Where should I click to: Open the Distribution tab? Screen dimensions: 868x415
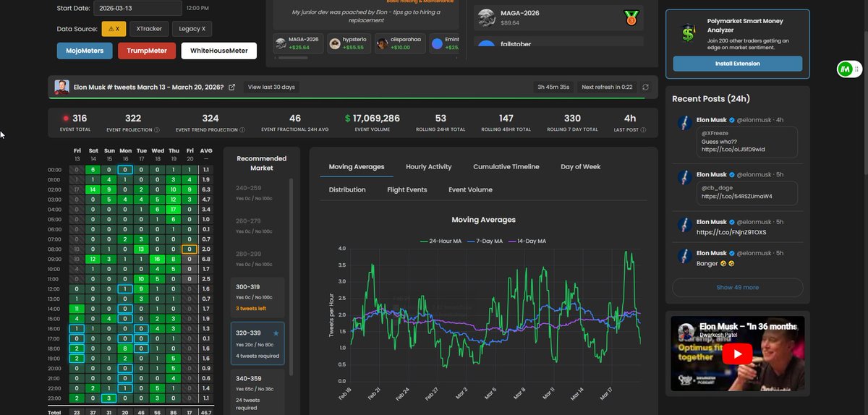coord(347,189)
